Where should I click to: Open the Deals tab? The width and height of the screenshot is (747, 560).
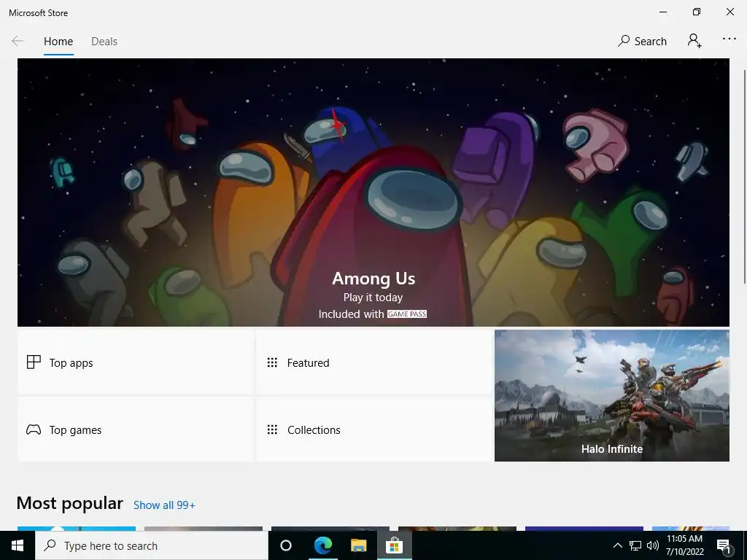click(x=104, y=42)
